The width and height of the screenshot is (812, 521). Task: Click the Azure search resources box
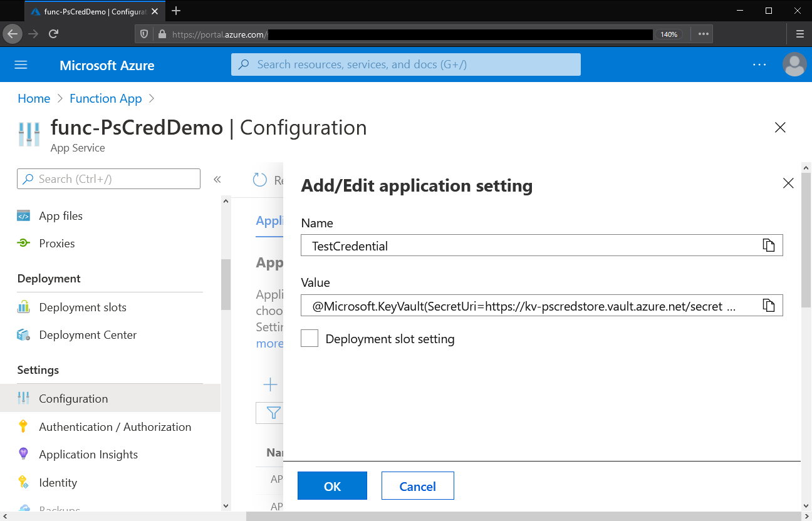click(x=406, y=64)
